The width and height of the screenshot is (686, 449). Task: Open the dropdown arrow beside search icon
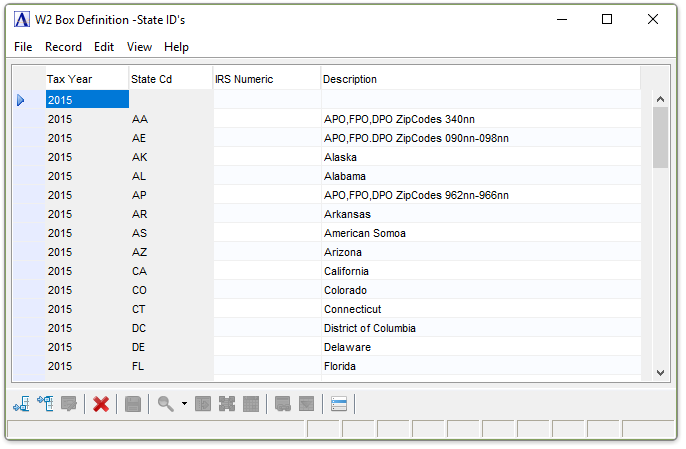pyautogui.click(x=184, y=404)
